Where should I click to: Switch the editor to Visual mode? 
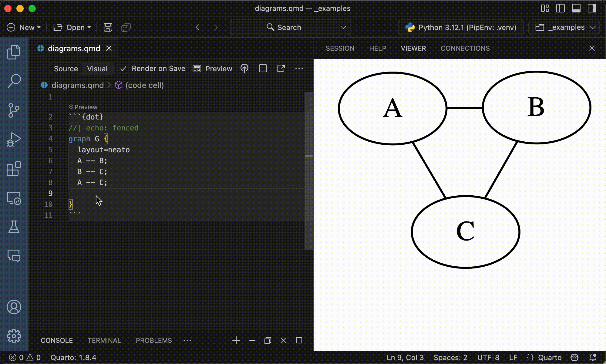[x=97, y=69]
